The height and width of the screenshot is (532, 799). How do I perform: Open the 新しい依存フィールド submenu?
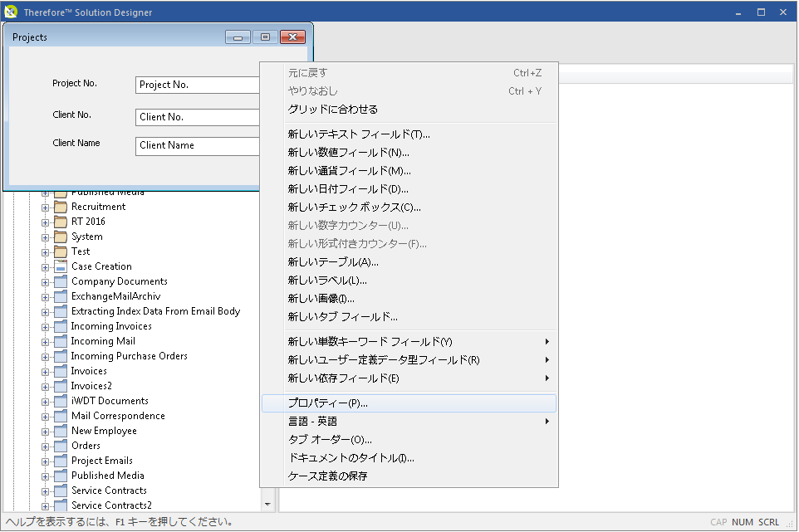point(409,378)
